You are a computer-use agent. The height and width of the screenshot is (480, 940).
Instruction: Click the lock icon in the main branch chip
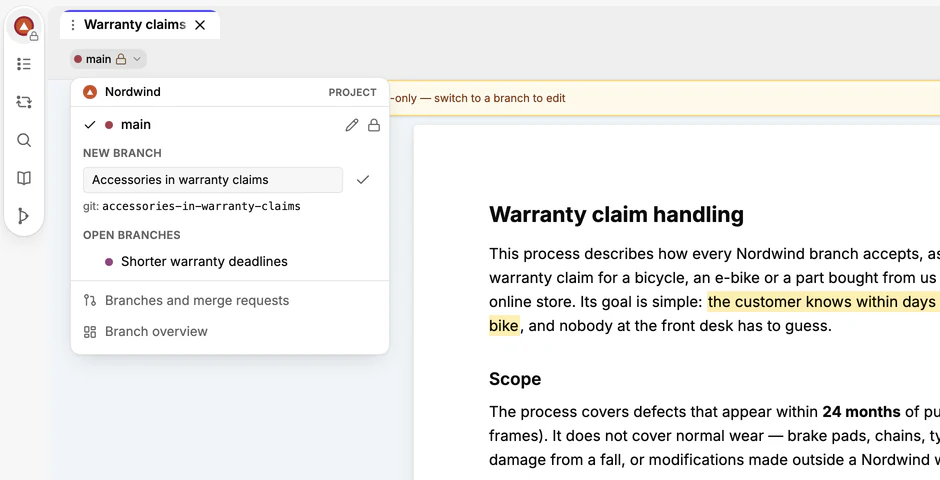click(121, 59)
